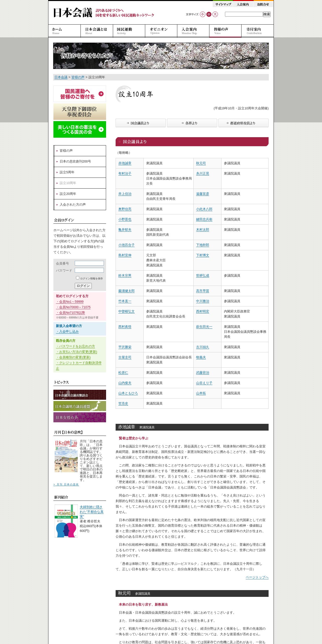Open 皆様の声 sidebar item
Image resolution: width=322 pixels, height=644 pixels.
tap(80, 151)
